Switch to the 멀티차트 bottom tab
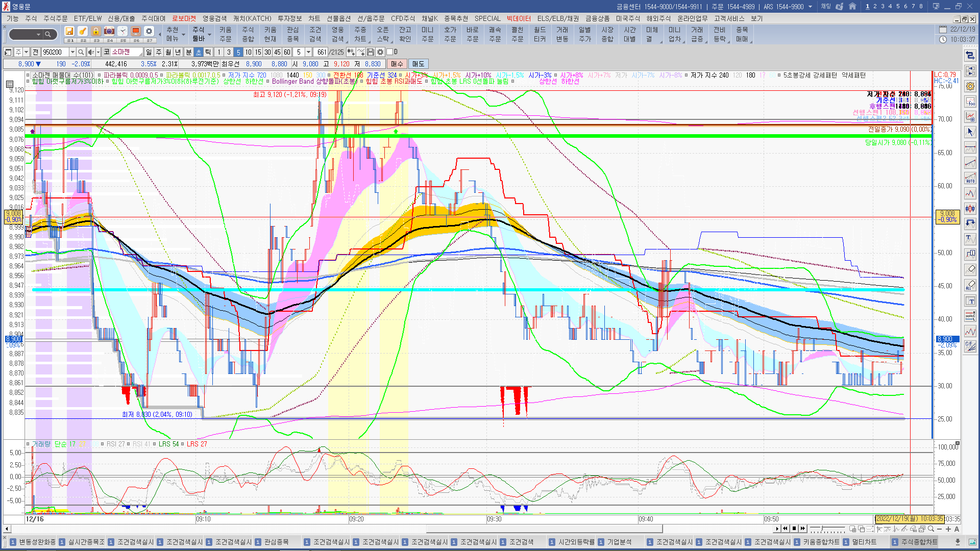 864,542
